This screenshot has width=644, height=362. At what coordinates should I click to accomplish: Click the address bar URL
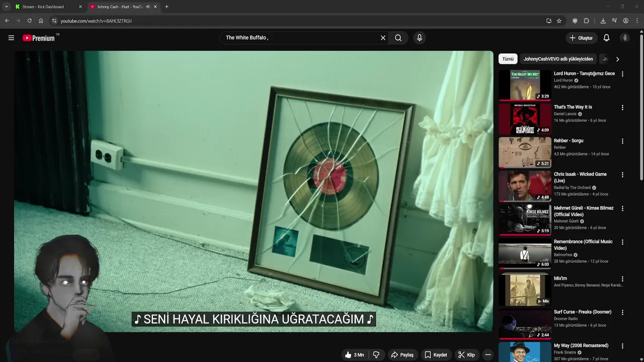[96, 21]
